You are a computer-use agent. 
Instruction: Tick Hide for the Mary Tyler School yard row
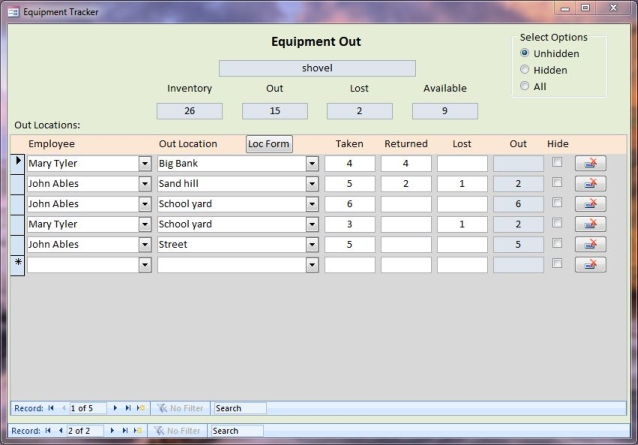pyautogui.click(x=557, y=222)
